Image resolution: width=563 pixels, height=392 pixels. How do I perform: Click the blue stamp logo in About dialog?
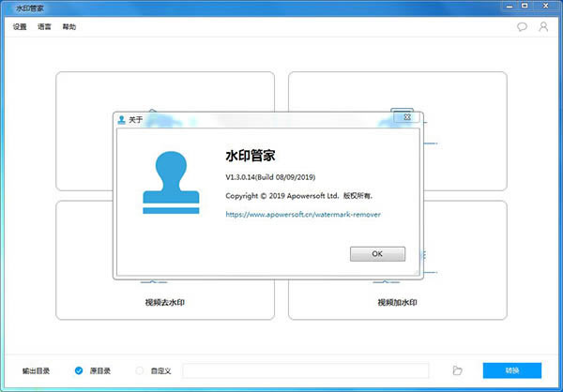(x=171, y=183)
